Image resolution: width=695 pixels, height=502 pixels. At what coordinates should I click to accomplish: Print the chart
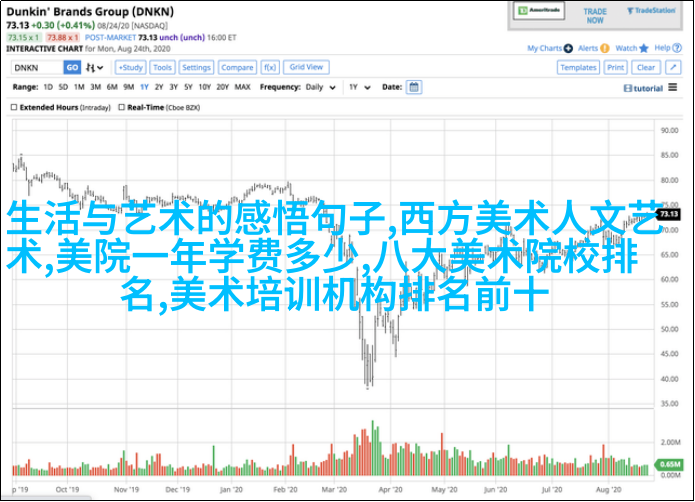point(616,67)
